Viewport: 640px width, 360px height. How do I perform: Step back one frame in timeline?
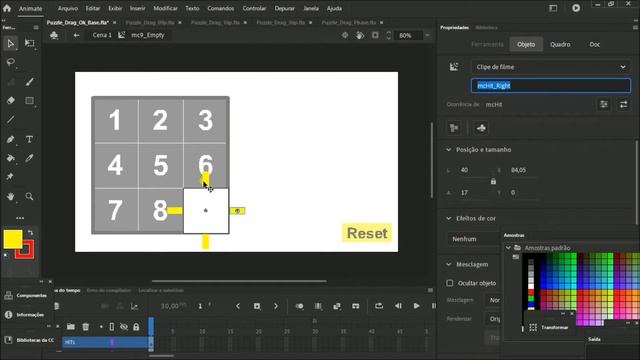coord(398,306)
